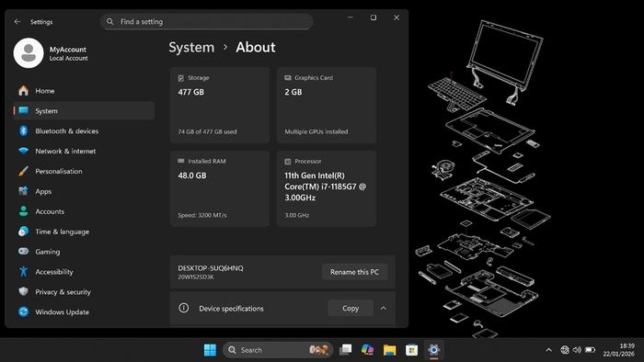Click the back arrow in Settings
The height and width of the screenshot is (362, 644).
pos(17,22)
